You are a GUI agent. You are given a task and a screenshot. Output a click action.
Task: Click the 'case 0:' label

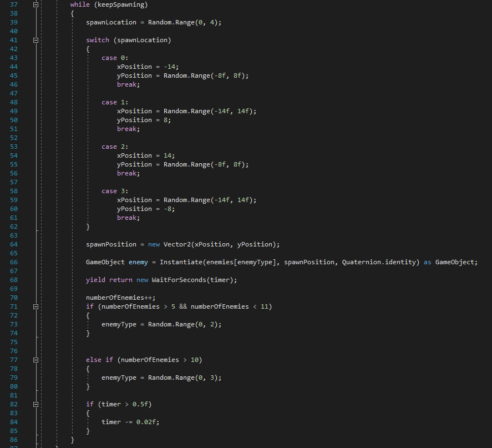[115, 58]
